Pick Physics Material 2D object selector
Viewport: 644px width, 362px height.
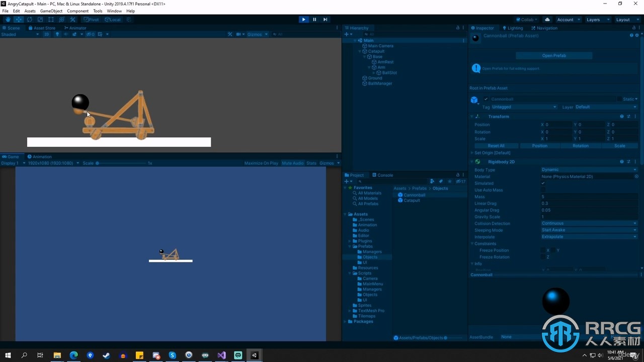636,176
